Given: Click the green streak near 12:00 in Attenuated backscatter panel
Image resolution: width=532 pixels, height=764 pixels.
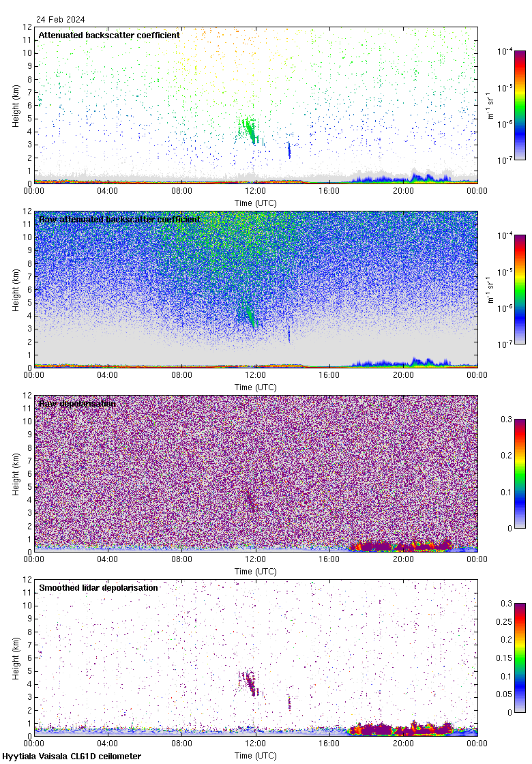Looking at the screenshot, I should tap(250, 130).
